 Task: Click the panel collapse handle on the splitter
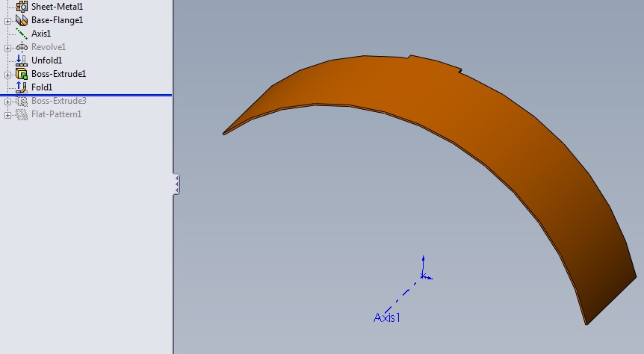176,184
